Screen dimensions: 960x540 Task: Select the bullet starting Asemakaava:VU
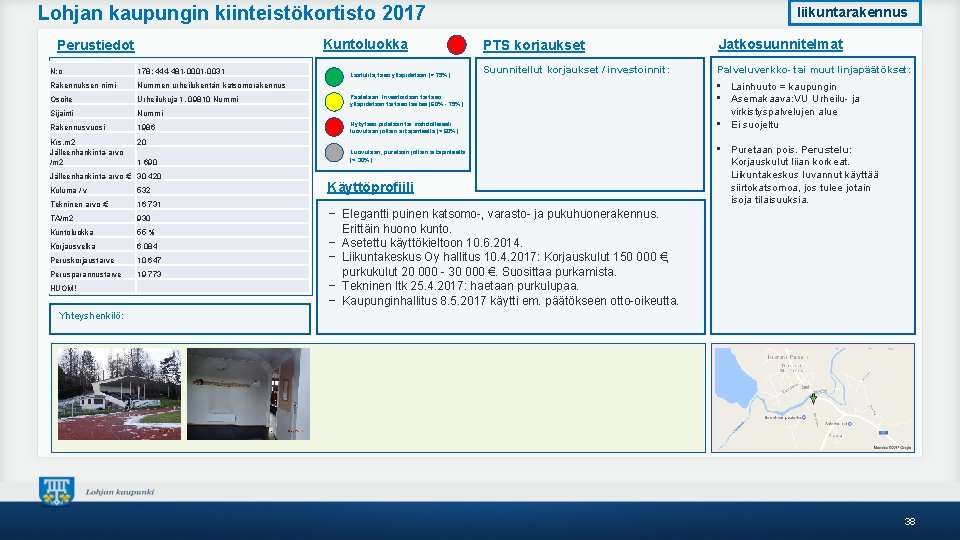pos(795,105)
